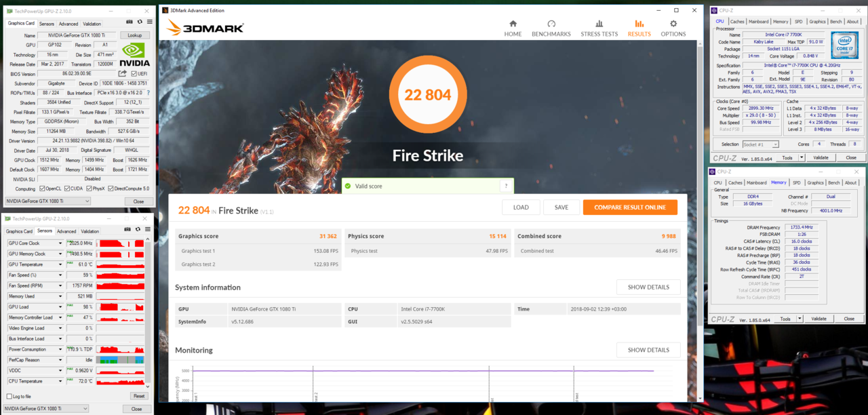Click the Bus Interface question mark in GPU-Z
Image resolution: width=868 pixels, height=415 pixels.
[149, 93]
